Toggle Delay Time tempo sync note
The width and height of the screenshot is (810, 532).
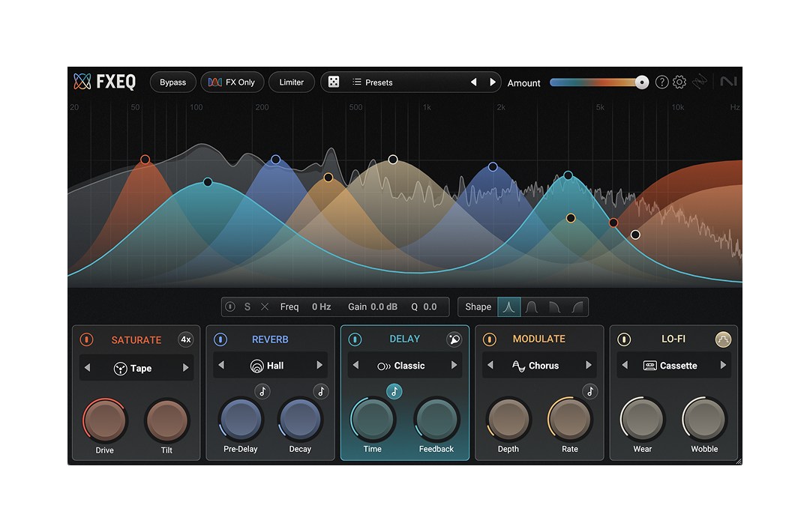click(394, 392)
